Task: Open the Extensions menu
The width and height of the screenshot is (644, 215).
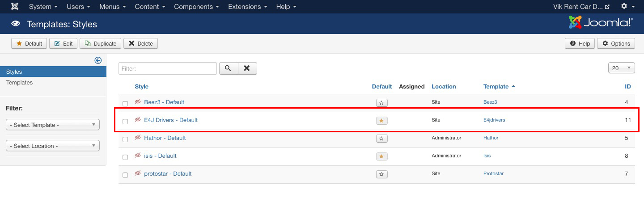Action: (247, 7)
